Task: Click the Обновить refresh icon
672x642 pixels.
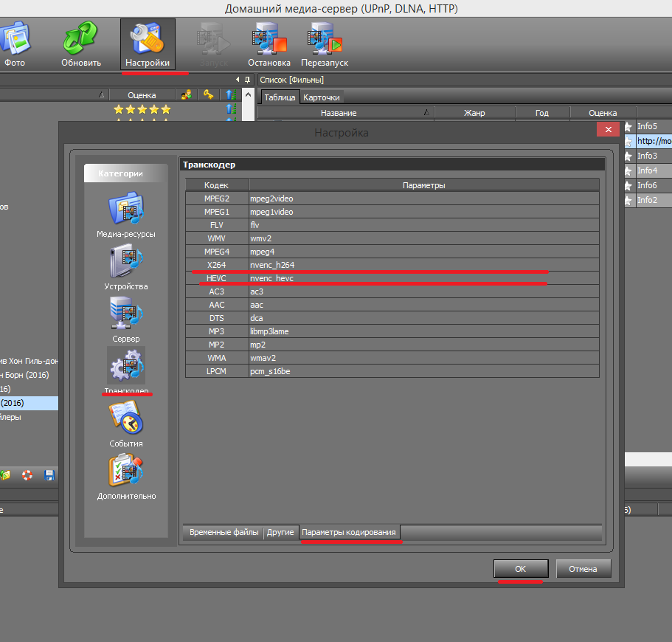Action: click(x=81, y=44)
